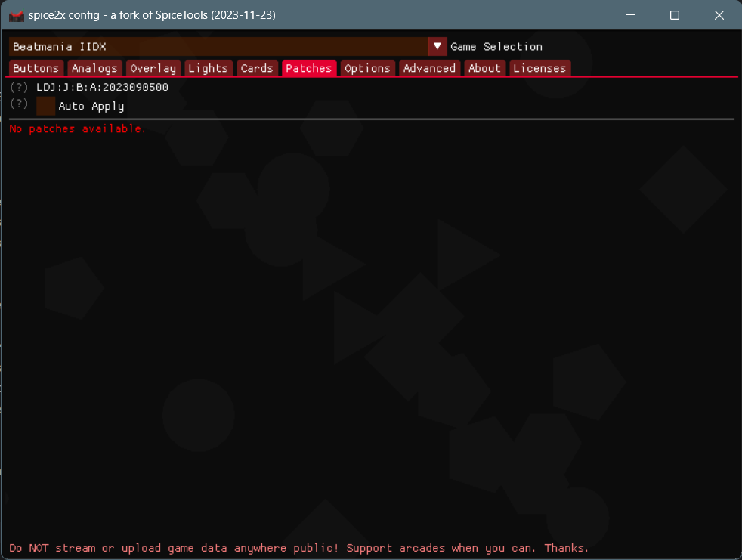Maximize the spice2x config window
Image resolution: width=742 pixels, height=560 pixels.
point(675,15)
